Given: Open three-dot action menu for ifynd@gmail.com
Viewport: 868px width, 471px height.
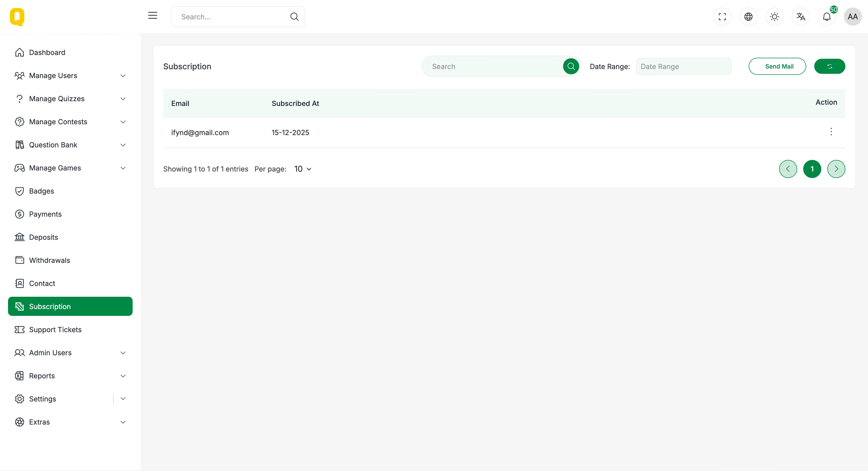Looking at the screenshot, I should [831, 132].
